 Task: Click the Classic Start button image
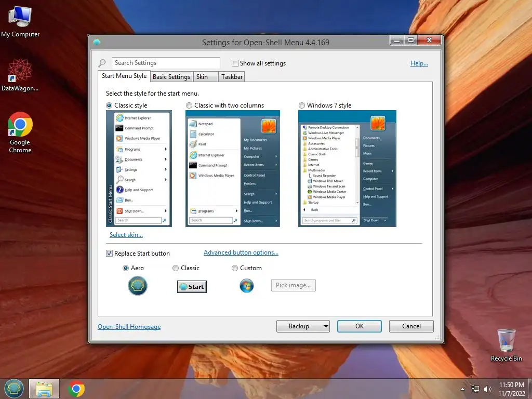[x=192, y=287]
